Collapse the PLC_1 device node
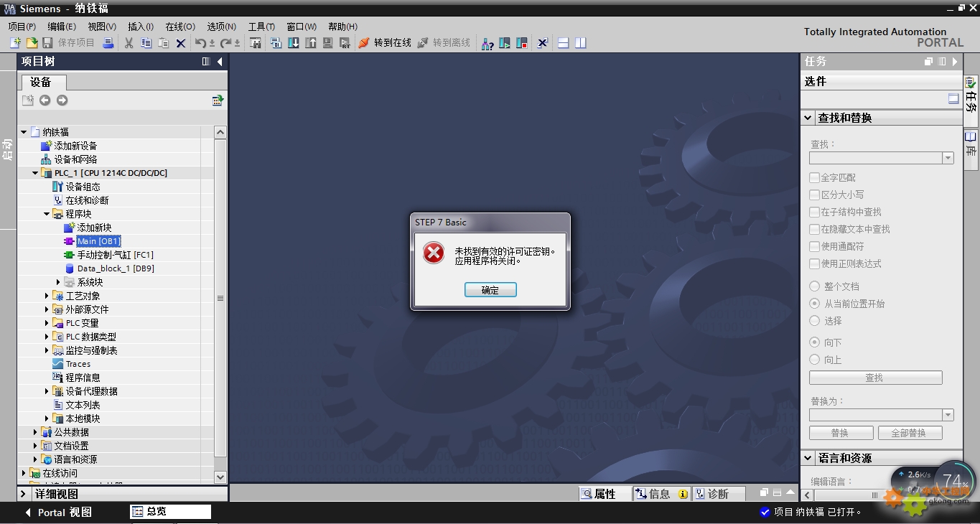980x524 pixels. 35,173
